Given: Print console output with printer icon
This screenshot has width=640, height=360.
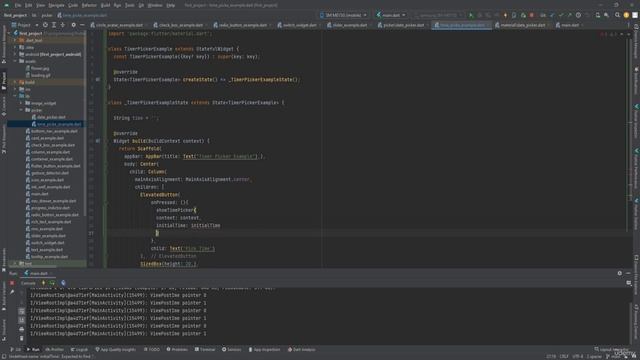Looking at the screenshot, I should tap(22, 329).
